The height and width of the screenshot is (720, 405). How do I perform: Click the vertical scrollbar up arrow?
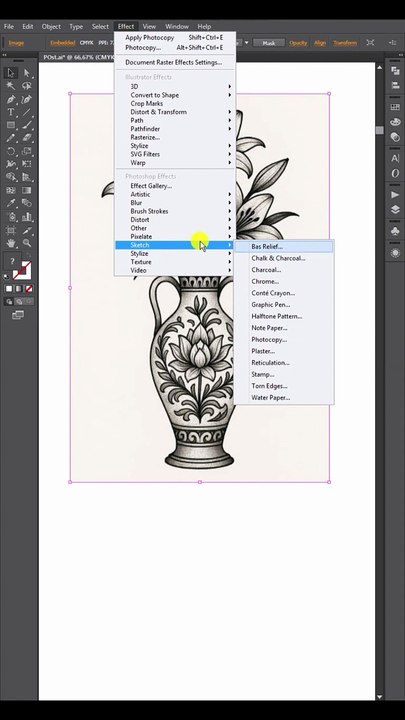click(379, 68)
